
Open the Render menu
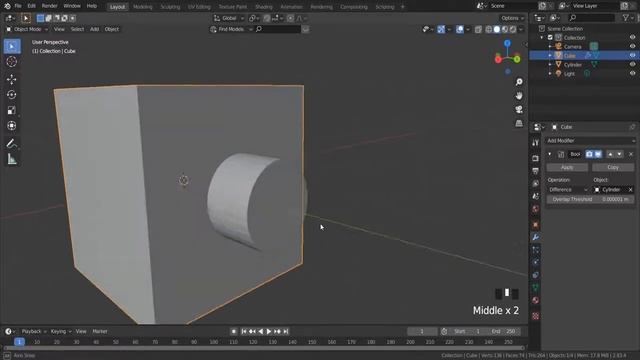click(49, 6)
